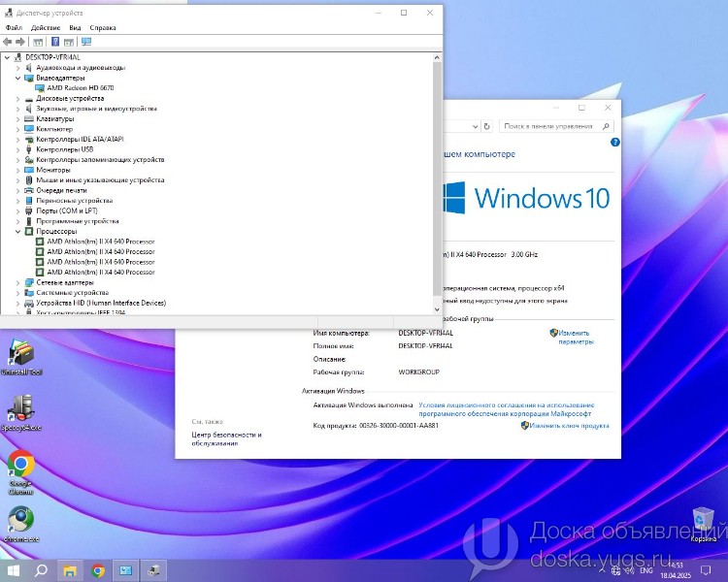Click the Uninstall Tool desktop icon
The image size is (728, 582).
[21, 356]
